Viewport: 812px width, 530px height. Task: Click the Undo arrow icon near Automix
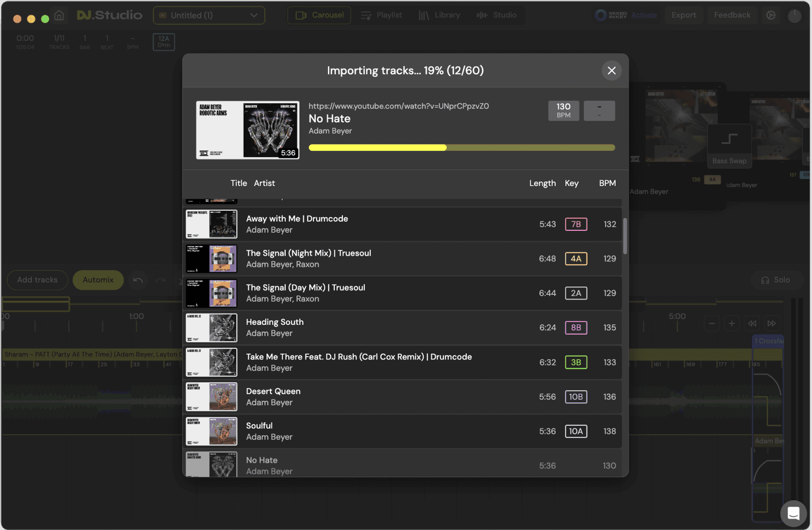click(137, 280)
